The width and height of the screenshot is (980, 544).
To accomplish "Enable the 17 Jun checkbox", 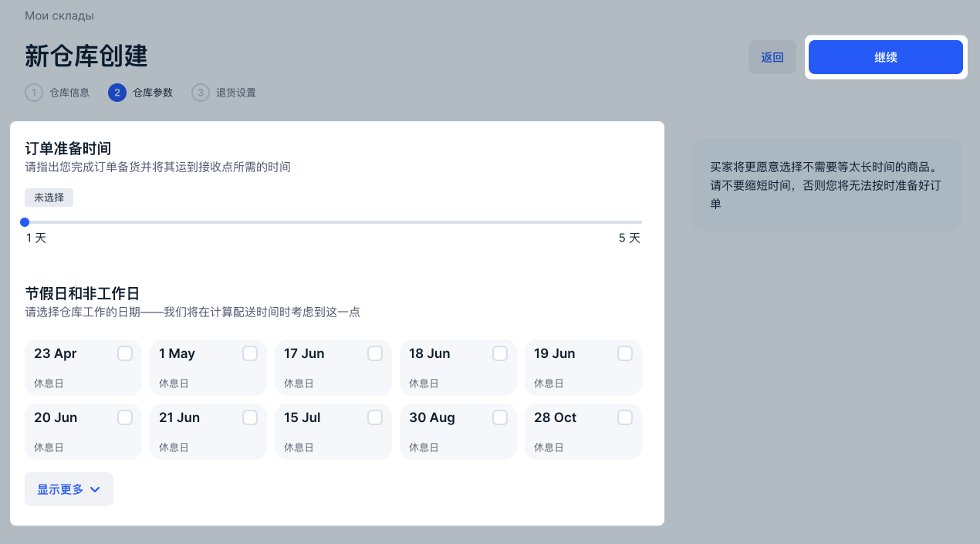I will coord(375,353).
